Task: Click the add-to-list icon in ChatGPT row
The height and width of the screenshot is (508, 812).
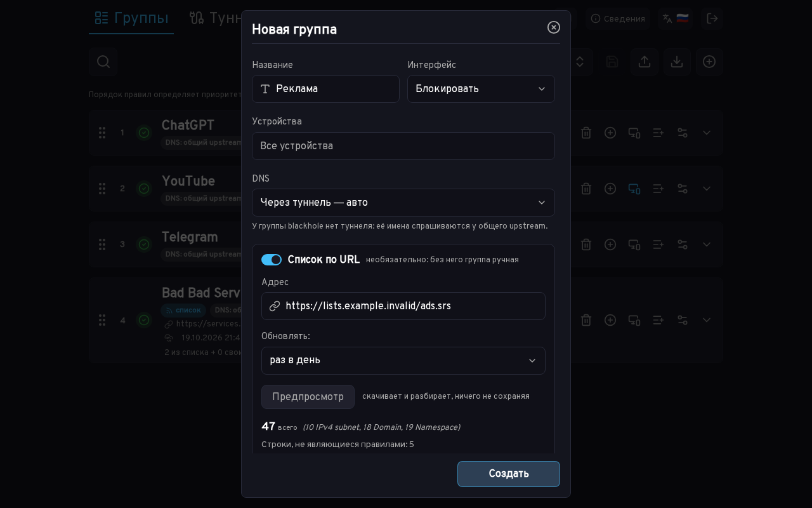Action: (658, 133)
